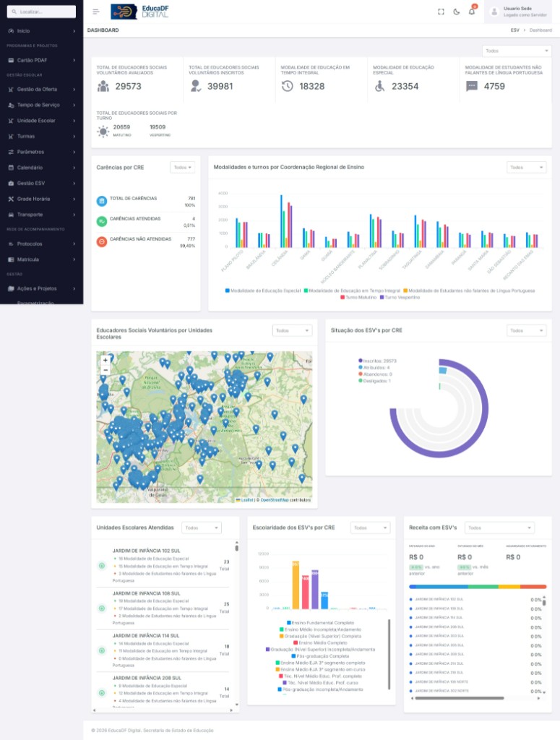This screenshot has width=560, height=740.
Task: Click the Carências Não Atendidas red icon
Action: tap(101, 241)
